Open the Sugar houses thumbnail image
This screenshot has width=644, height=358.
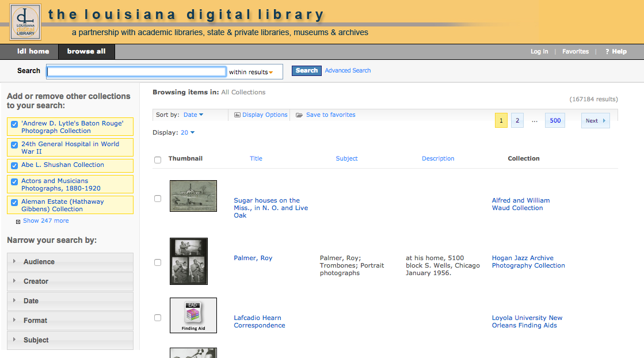[x=193, y=196]
